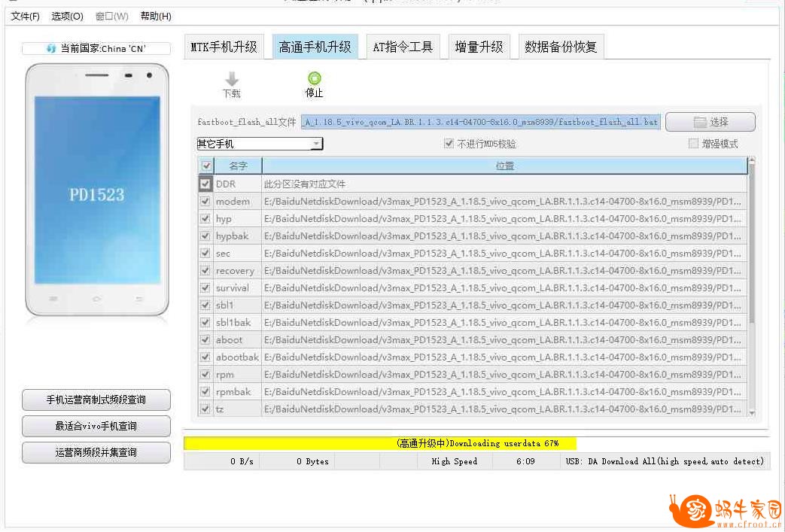Click the download arrow icon

[x=231, y=78]
